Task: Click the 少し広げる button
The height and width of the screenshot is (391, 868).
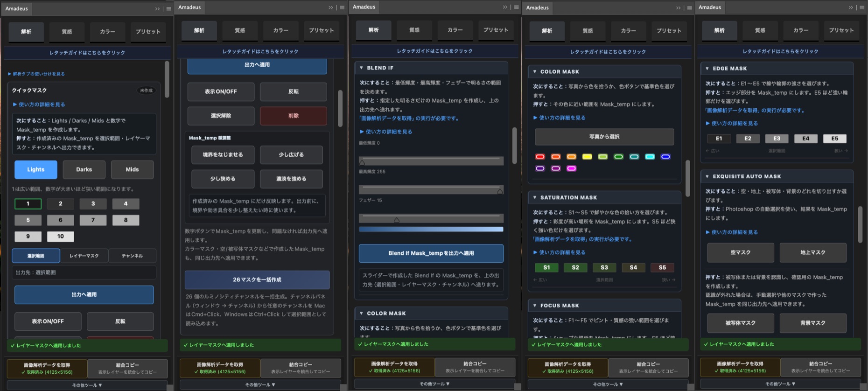Action: pyautogui.click(x=291, y=154)
